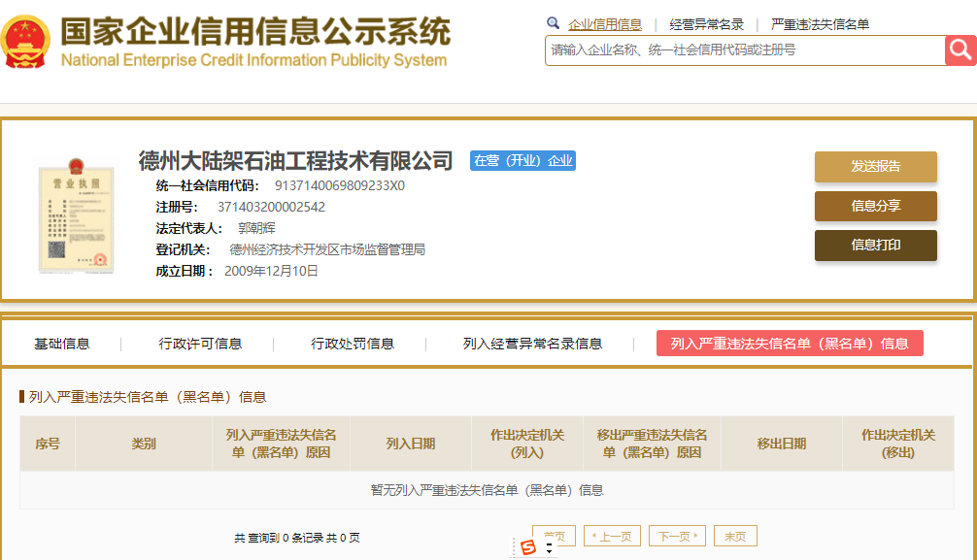This screenshot has height=560, width=977.
Task: Click the national emblem logo
Action: tap(25, 42)
